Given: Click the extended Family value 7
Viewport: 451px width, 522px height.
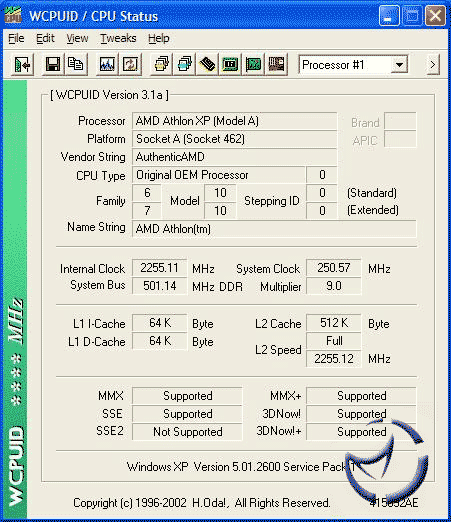Looking at the screenshot, I should point(147,211).
